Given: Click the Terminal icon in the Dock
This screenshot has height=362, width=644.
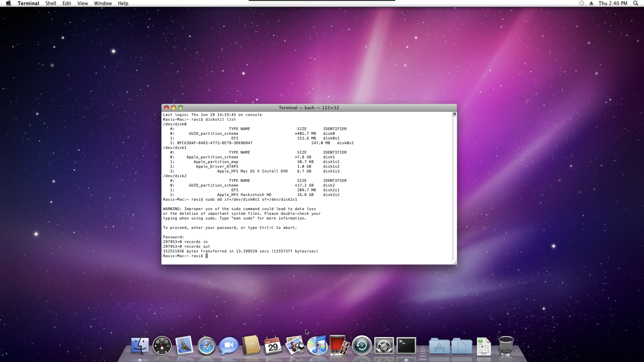Looking at the screenshot, I should click(x=406, y=346).
